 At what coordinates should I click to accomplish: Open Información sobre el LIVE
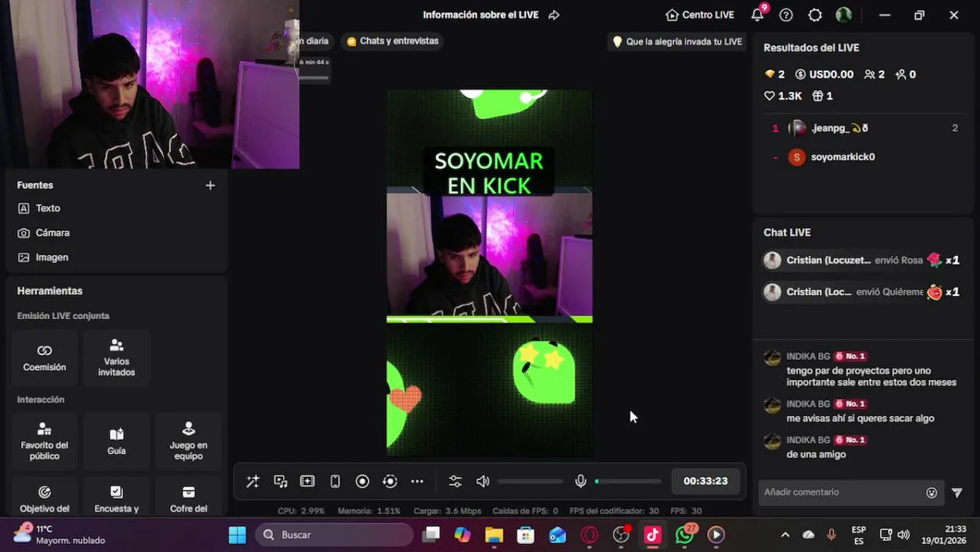click(x=481, y=15)
